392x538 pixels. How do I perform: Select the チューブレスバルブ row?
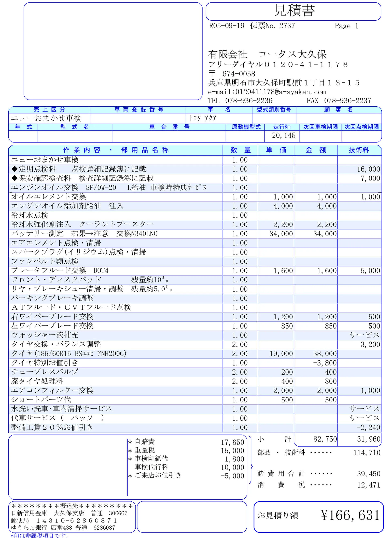pyautogui.click(x=195, y=372)
